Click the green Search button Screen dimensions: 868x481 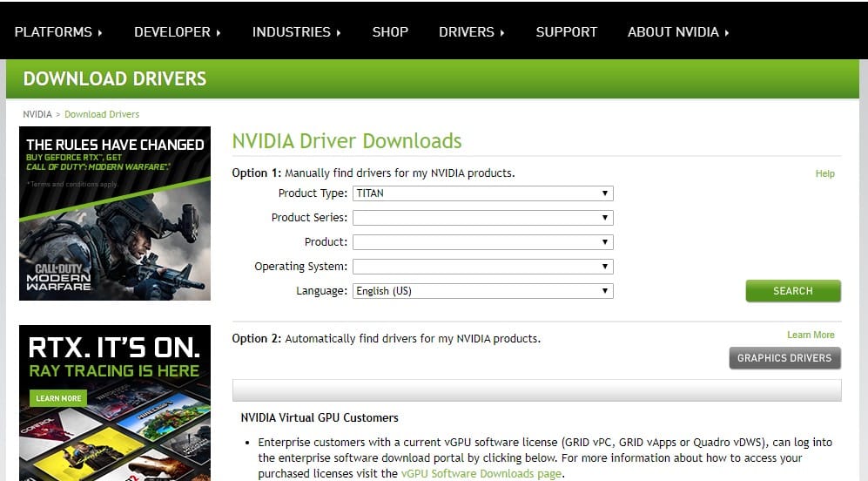[x=792, y=291]
